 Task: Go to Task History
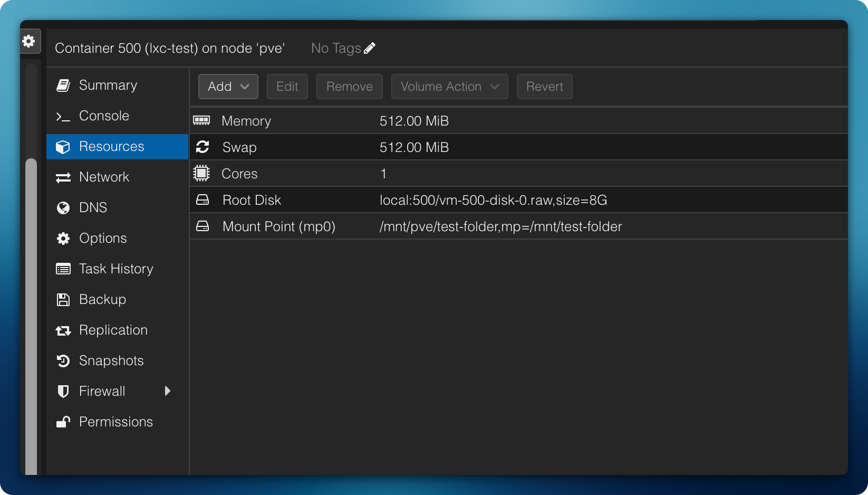pos(116,269)
